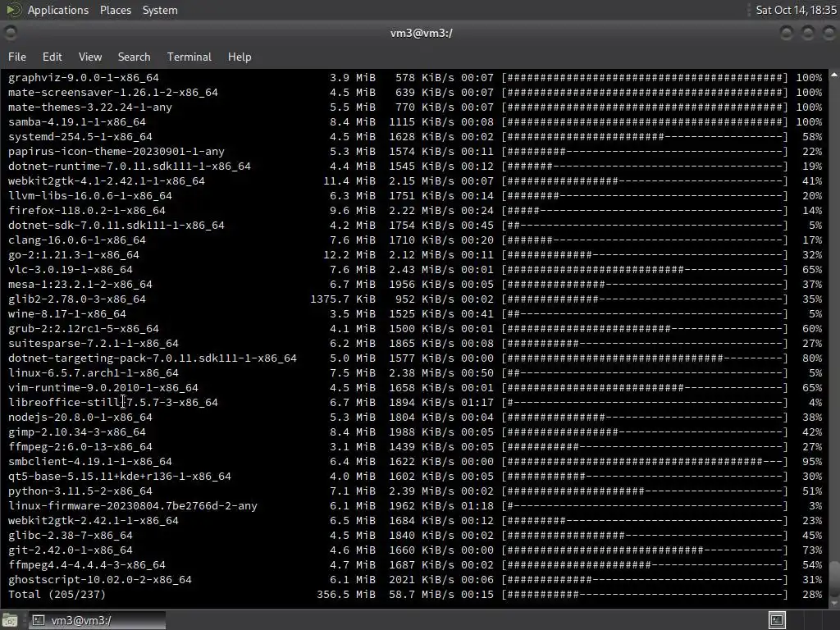
Task: Click the systemd-254.5-1-x86_64 text
Action: tap(80, 137)
